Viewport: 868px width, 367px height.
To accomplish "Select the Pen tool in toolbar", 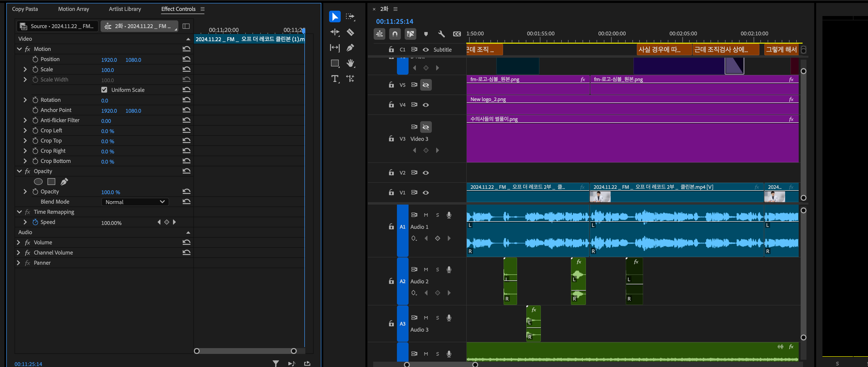I will click(350, 48).
